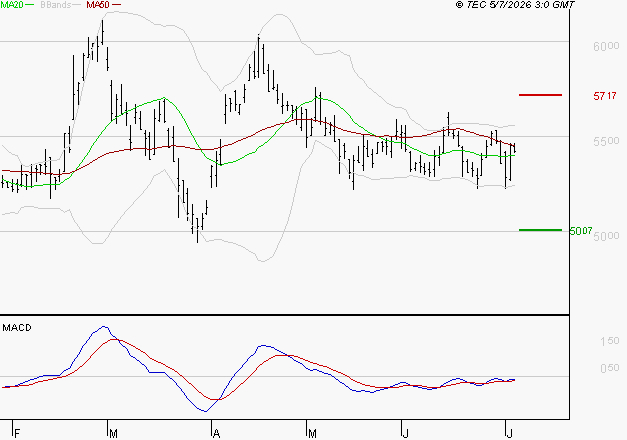Screen dimensions: 627x440
Task: Click the MA20 legend label
Action: click(x=12, y=5)
